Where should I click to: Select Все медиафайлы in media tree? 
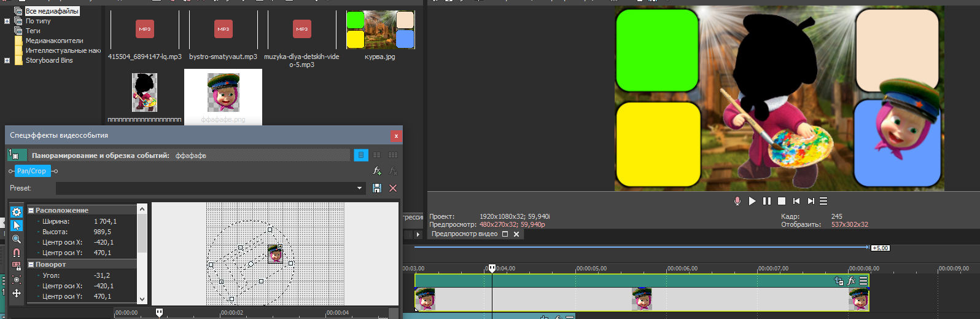coord(52,11)
